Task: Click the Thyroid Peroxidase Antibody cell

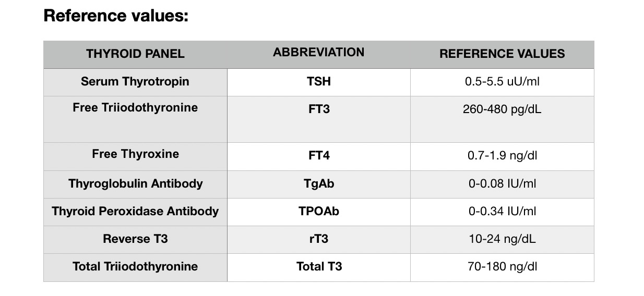Action: click(135, 211)
